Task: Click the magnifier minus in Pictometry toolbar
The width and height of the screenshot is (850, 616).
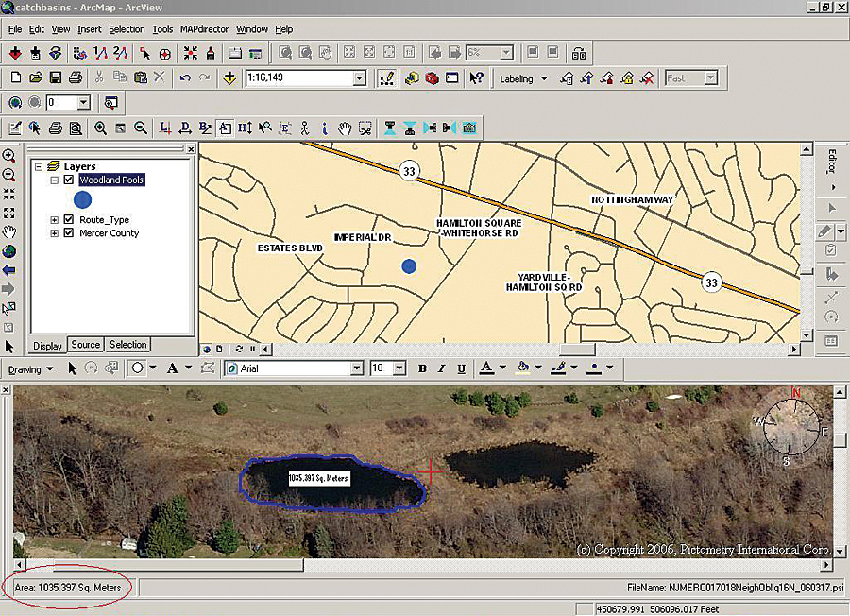Action: pos(141,128)
